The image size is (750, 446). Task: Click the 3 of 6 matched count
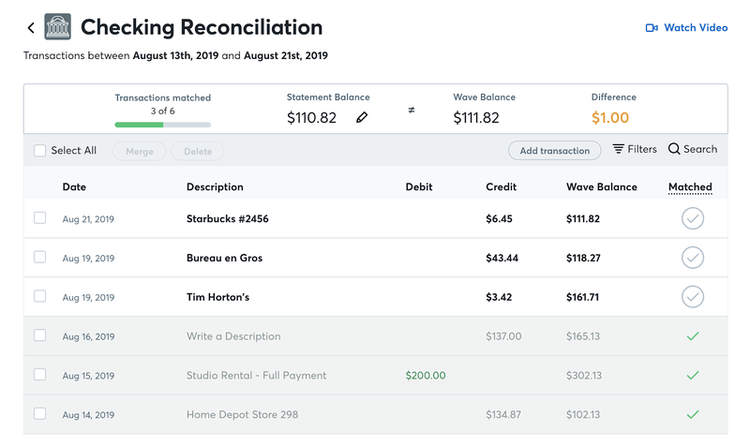(163, 111)
